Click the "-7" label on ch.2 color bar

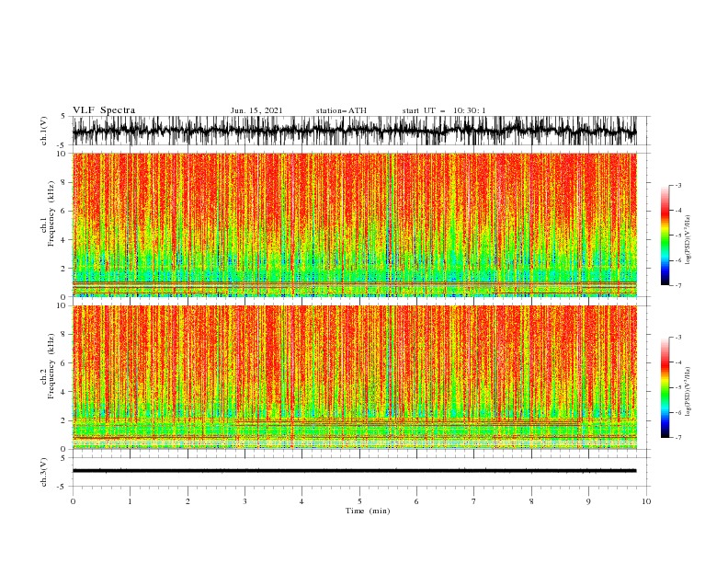pos(677,437)
